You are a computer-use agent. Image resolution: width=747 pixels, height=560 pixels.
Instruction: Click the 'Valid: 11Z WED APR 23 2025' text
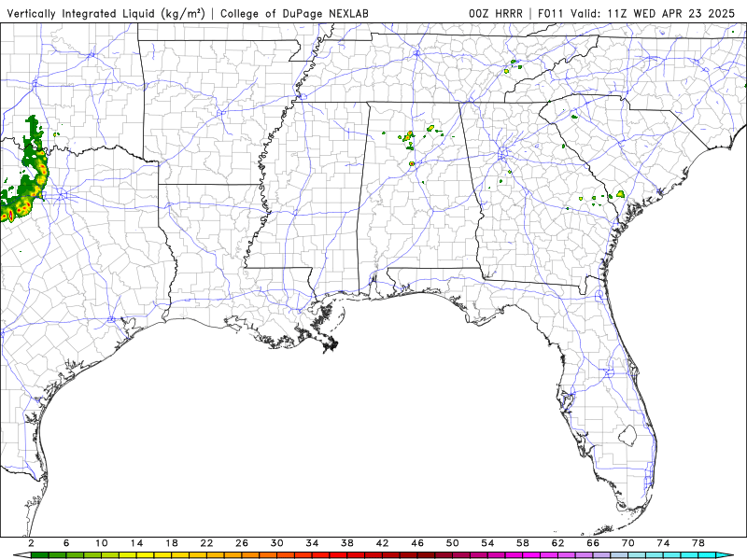pos(653,13)
